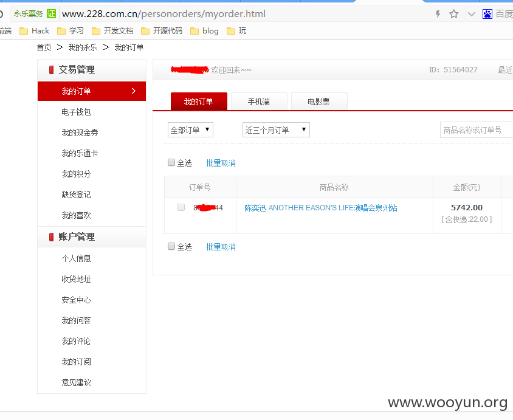Screen dimensions: 513x420
Task: Click the top 批量取消 link
Action: [x=221, y=163]
